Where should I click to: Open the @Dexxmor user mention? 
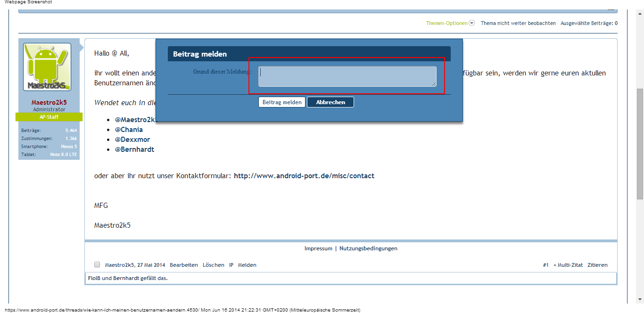pos(132,140)
